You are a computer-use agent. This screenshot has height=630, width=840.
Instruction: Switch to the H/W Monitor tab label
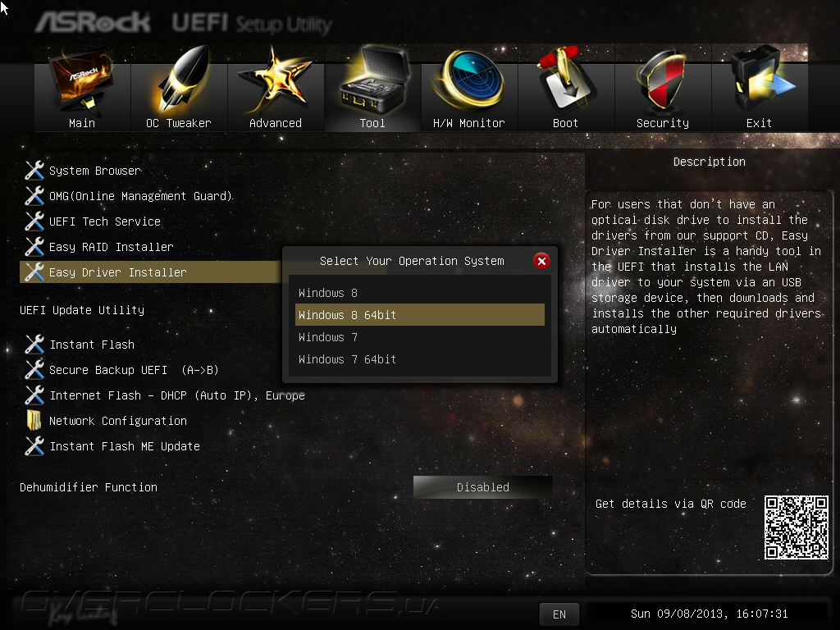tap(468, 123)
